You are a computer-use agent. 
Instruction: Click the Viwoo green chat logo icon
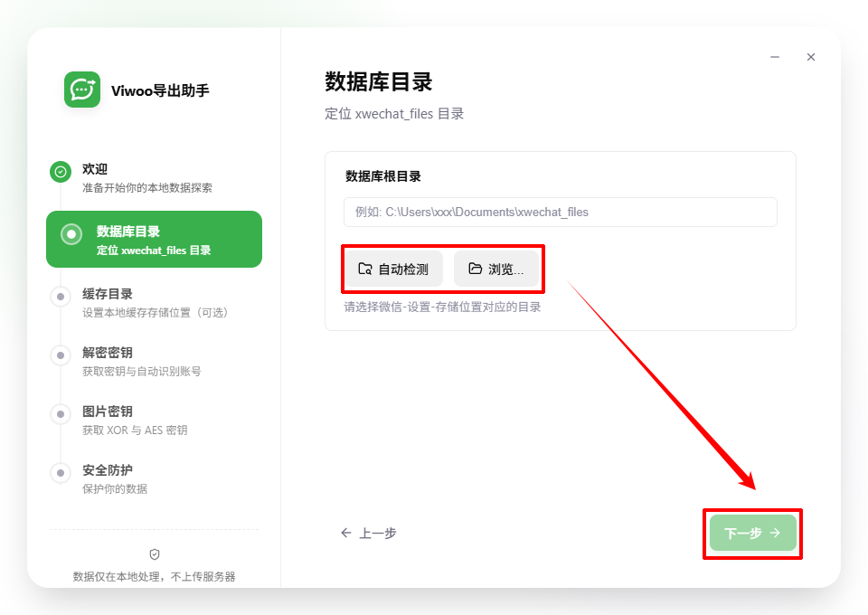point(82,90)
